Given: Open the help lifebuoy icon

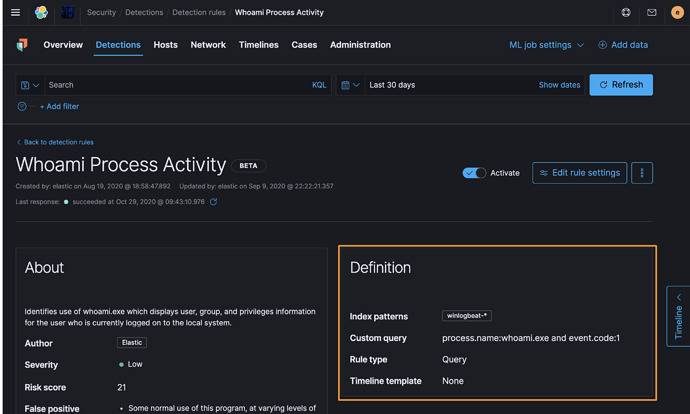Looking at the screenshot, I should (x=626, y=13).
